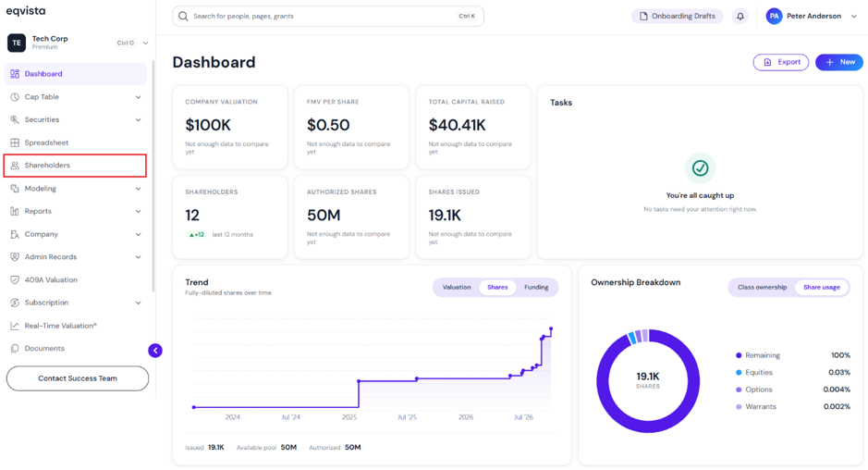Expand the Reports menu chevron
Screen dimensions: 868x470
[138, 211]
